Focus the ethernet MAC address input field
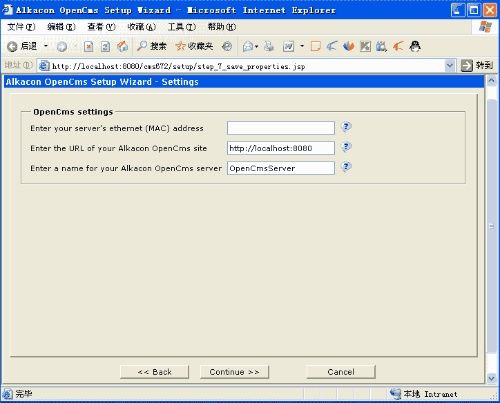This screenshot has height=403, width=500. tap(281, 128)
